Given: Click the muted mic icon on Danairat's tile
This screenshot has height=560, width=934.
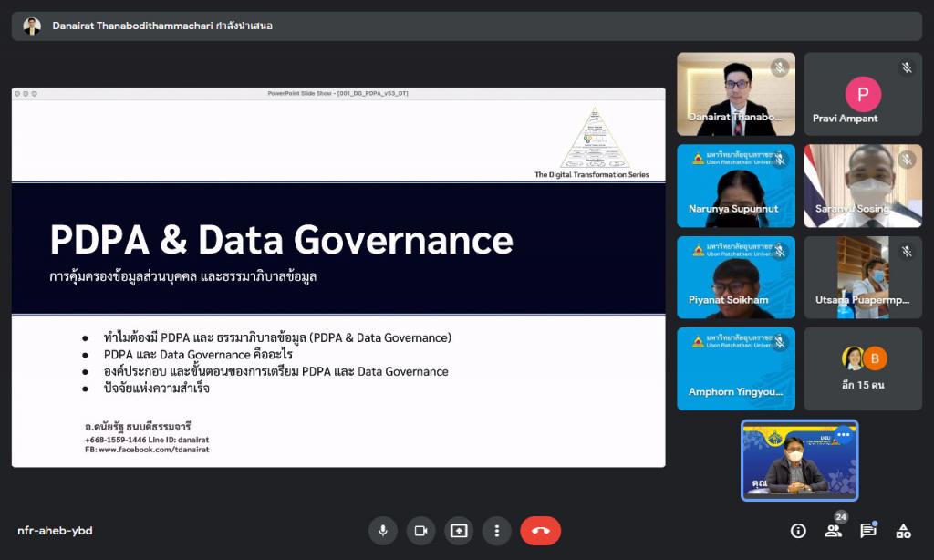Looking at the screenshot, I should click(780, 67).
